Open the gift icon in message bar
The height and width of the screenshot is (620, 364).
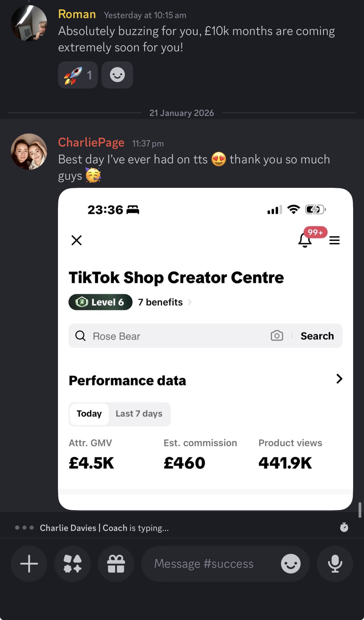click(116, 564)
